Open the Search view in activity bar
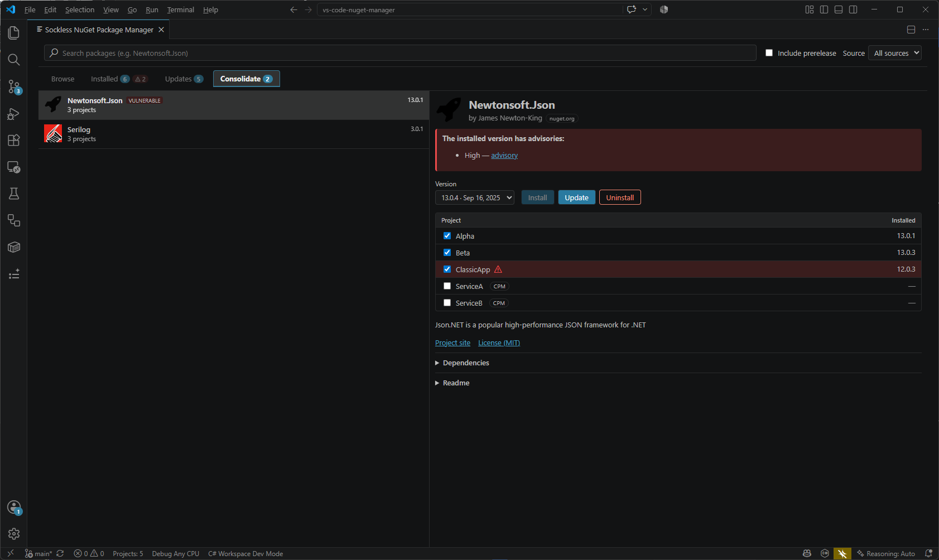This screenshot has height=560, width=939. (14, 60)
